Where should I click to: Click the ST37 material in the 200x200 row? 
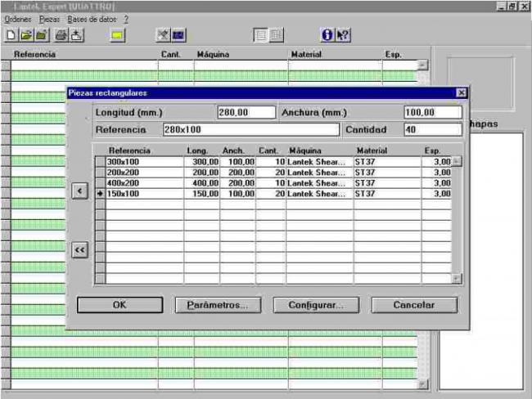pyautogui.click(x=387, y=173)
